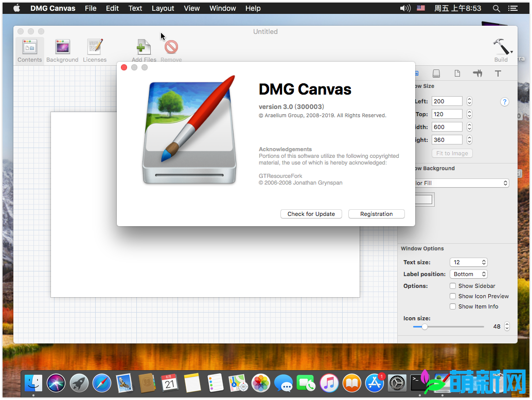532x400 pixels.
Task: Open the Contents toolbar view
Action: coord(30,51)
